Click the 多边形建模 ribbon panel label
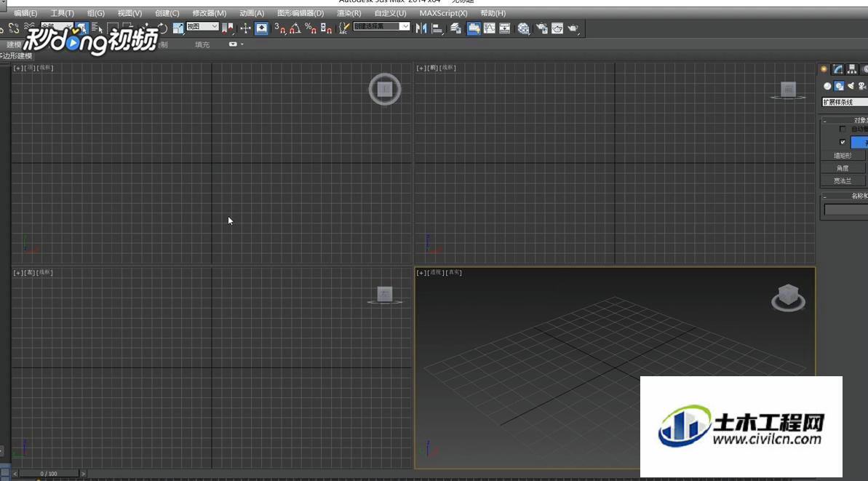 click(x=17, y=56)
